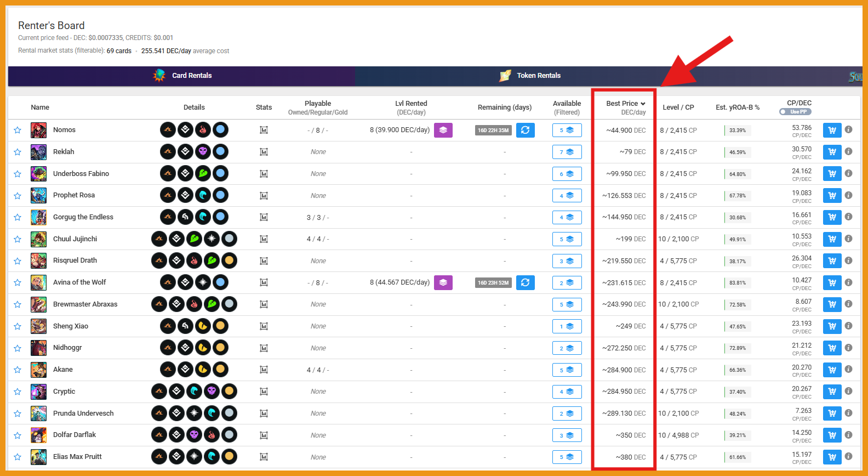
Task: Expand available listings for Sheng Xiao
Action: click(x=567, y=326)
